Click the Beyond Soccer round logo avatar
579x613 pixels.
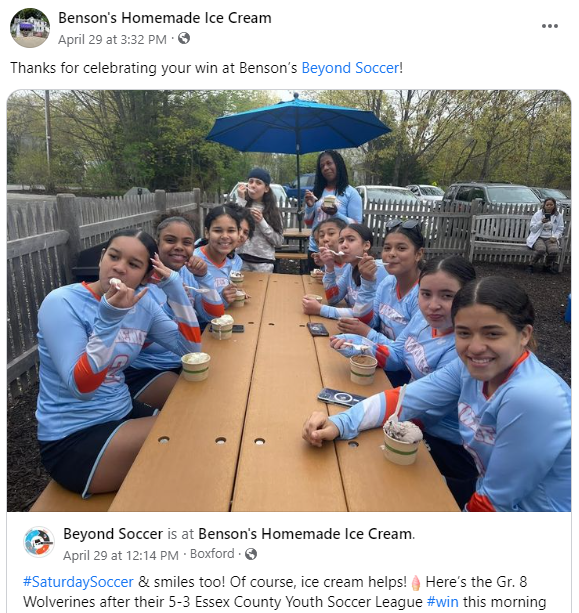(x=39, y=541)
